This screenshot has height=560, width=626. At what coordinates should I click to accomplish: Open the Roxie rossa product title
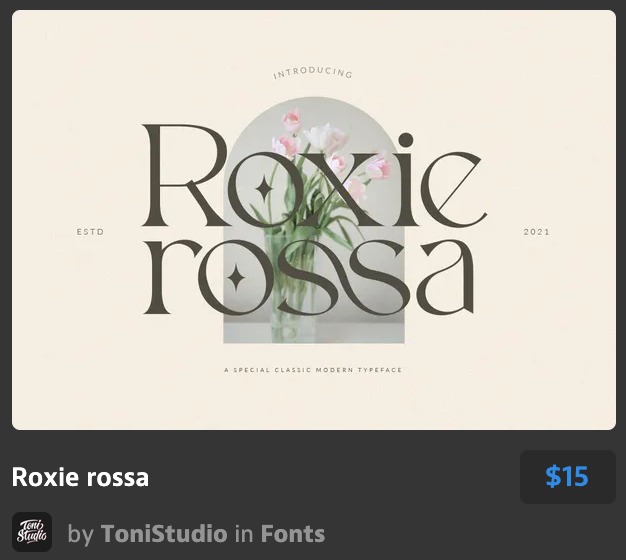click(x=80, y=477)
